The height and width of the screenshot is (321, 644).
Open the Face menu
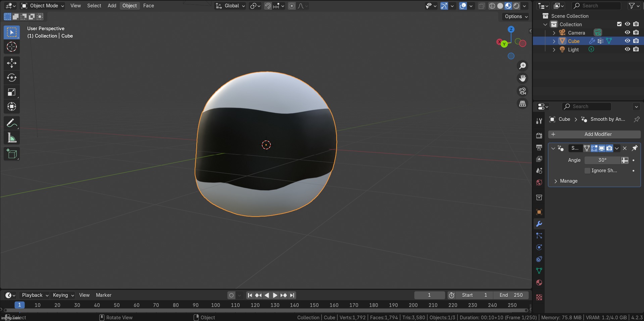(148, 6)
